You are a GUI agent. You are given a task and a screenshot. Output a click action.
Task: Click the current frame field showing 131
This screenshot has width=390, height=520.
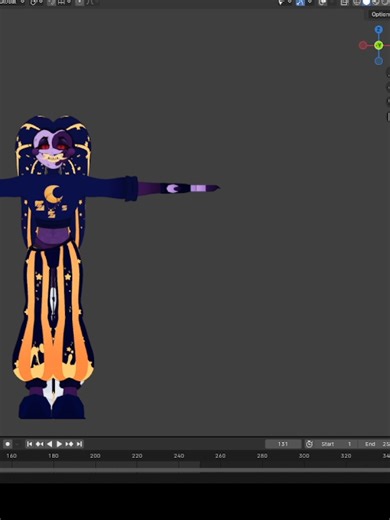click(x=283, y=444)
